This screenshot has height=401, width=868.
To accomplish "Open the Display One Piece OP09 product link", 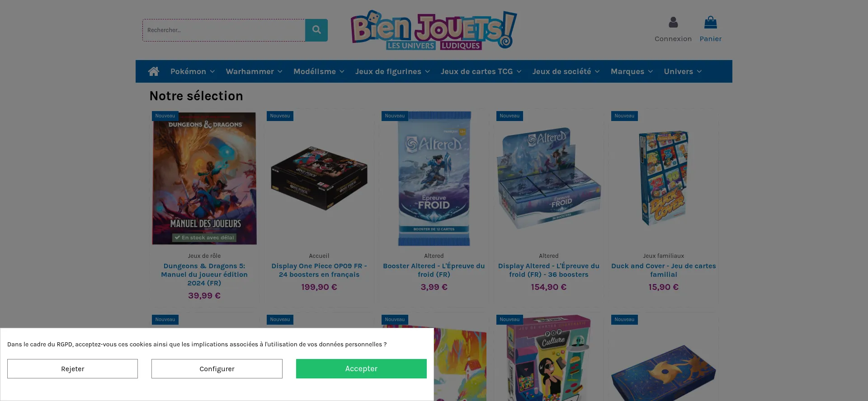I will (319, 270).
